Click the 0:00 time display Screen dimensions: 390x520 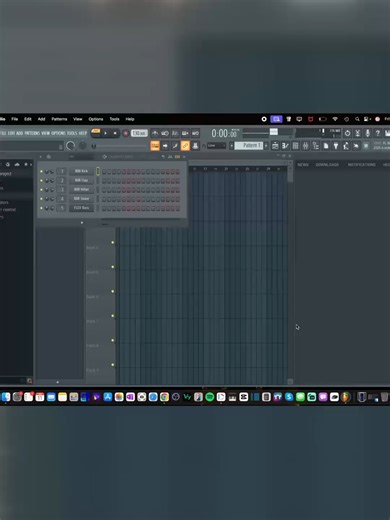click(224, 133)
